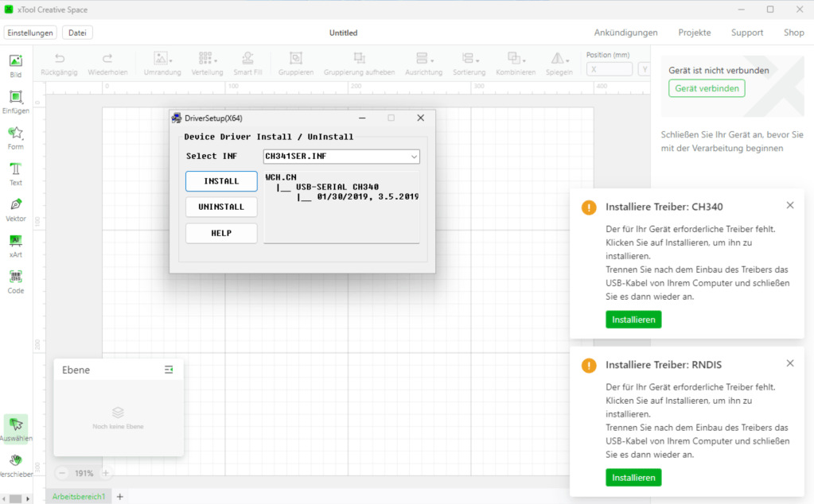This screenshot has width=814, height=504.
Task: Switch to the Arbeitsbereich1 tab
Action: 79,497
